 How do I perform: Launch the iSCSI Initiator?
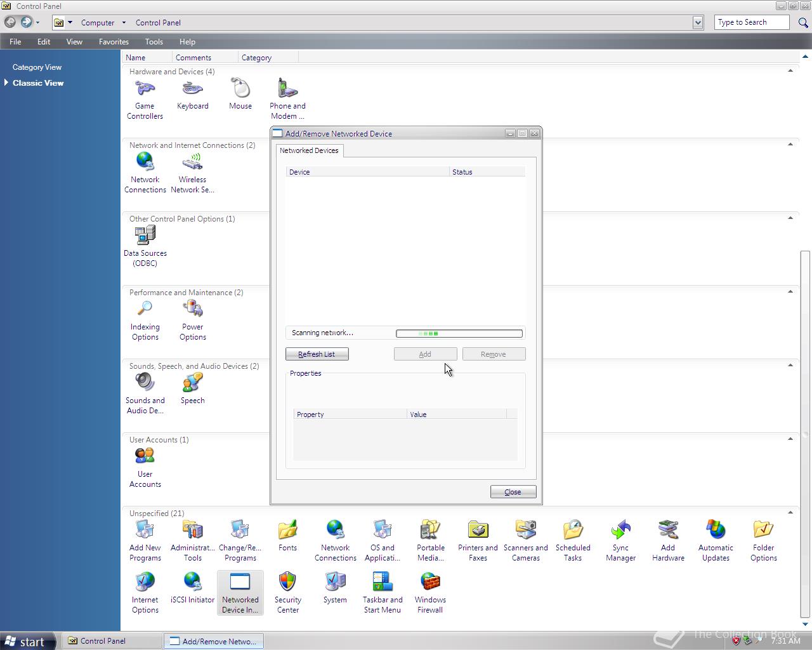click(192, 592)
